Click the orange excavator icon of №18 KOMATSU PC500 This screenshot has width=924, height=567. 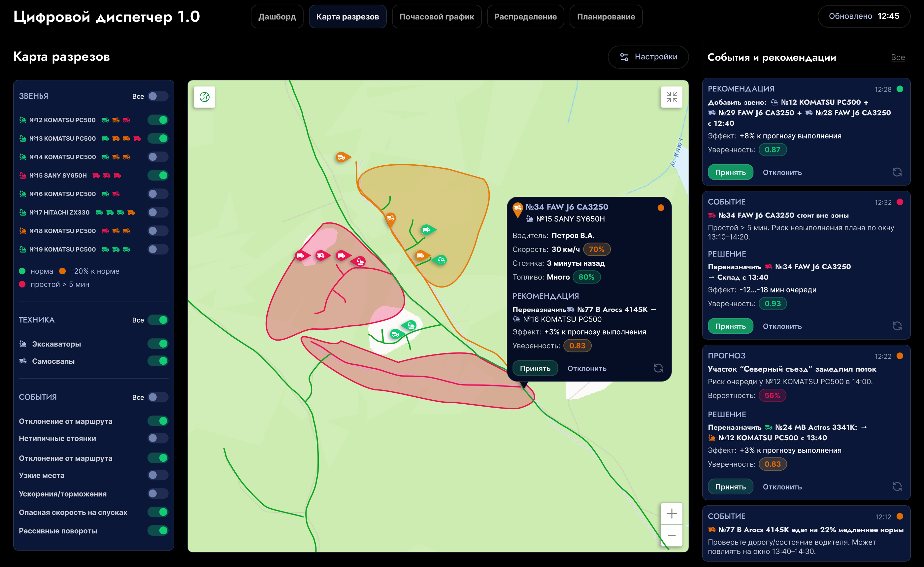pos(22,231)
